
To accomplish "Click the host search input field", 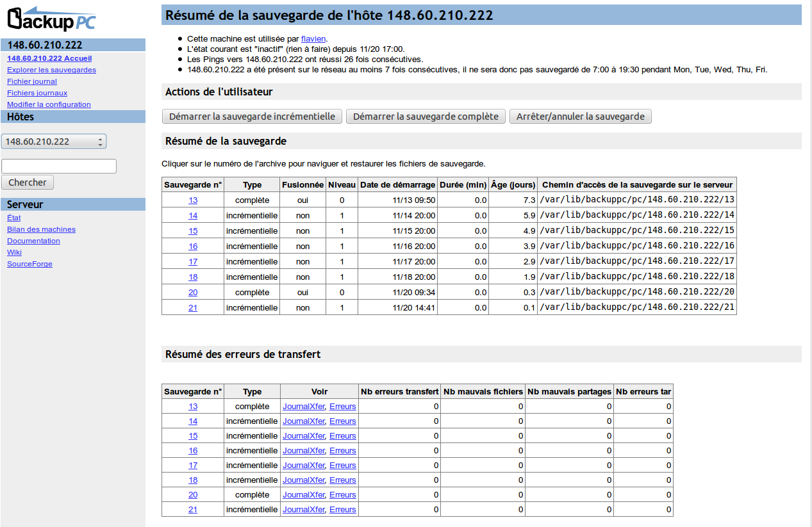I will coord(59,166).
